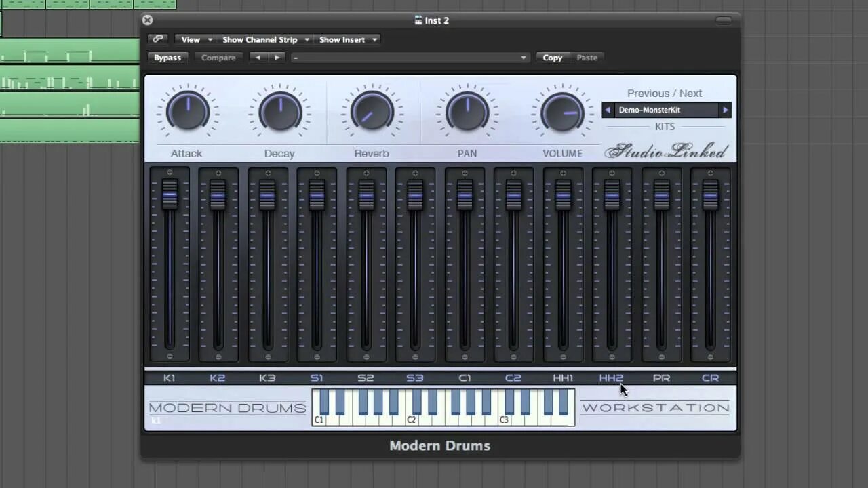Click the K2 fader handle
Viewport: 868px width, 488px height.
click(x=218, y=195)
